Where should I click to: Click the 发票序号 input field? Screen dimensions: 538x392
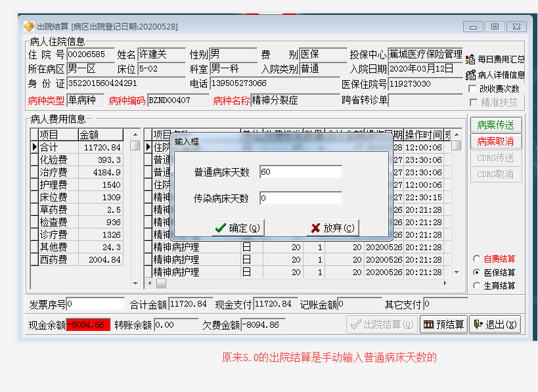[x=95, y=304]
